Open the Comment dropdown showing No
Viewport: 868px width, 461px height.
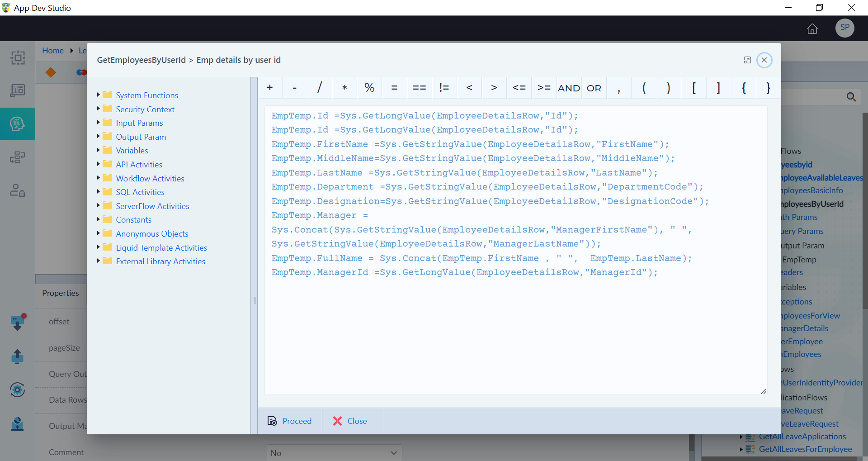(334, 453)
